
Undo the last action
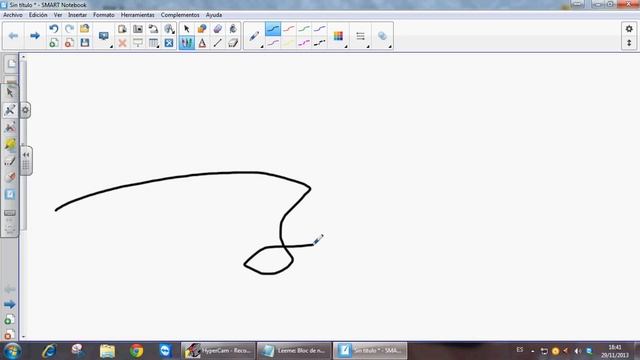54,29
